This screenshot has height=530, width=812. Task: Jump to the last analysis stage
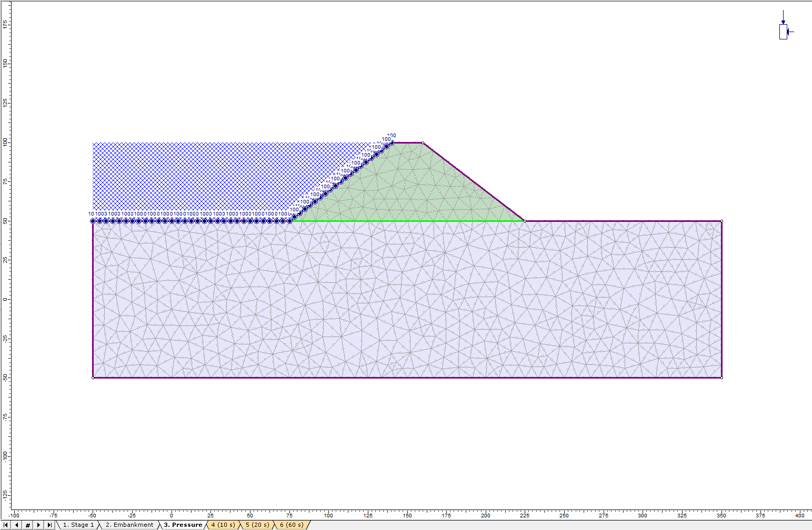click(x=50, y=524)
